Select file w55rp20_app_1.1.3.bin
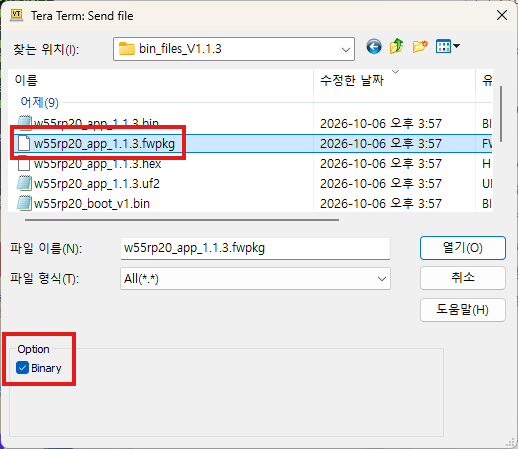Image resolution: width=518 pixels, height=449 pixels. coord(96,123)
